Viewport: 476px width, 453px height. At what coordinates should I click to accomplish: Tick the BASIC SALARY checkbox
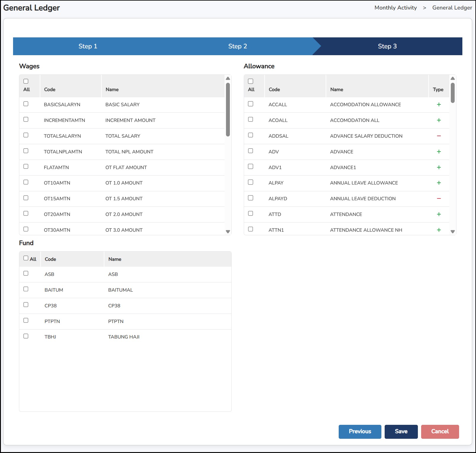[26, 104]
